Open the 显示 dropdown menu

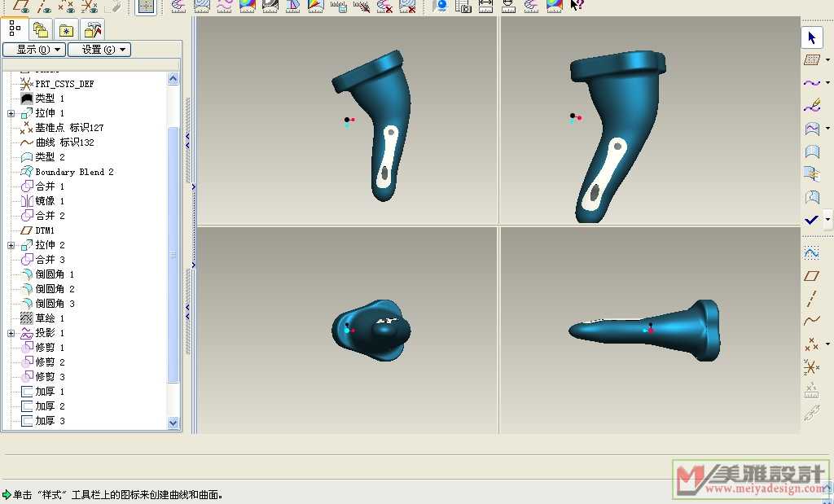(x=33, y=50)
